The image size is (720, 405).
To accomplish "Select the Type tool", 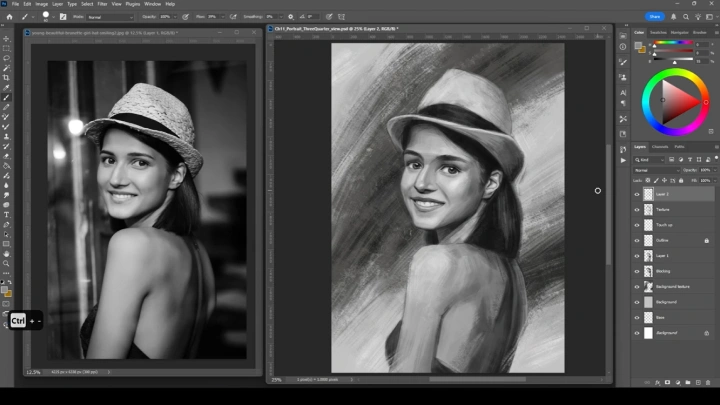I will click(6, 214).
